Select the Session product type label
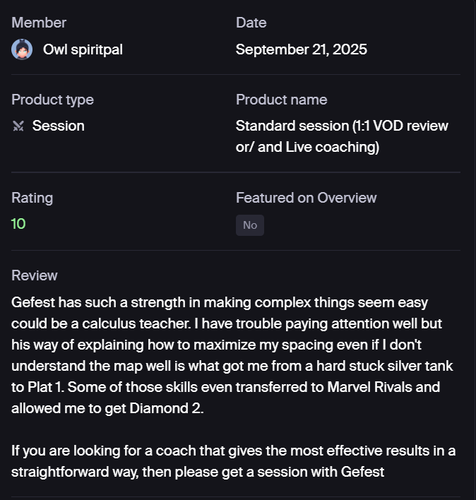476x500 pixels. click(58, 126)
